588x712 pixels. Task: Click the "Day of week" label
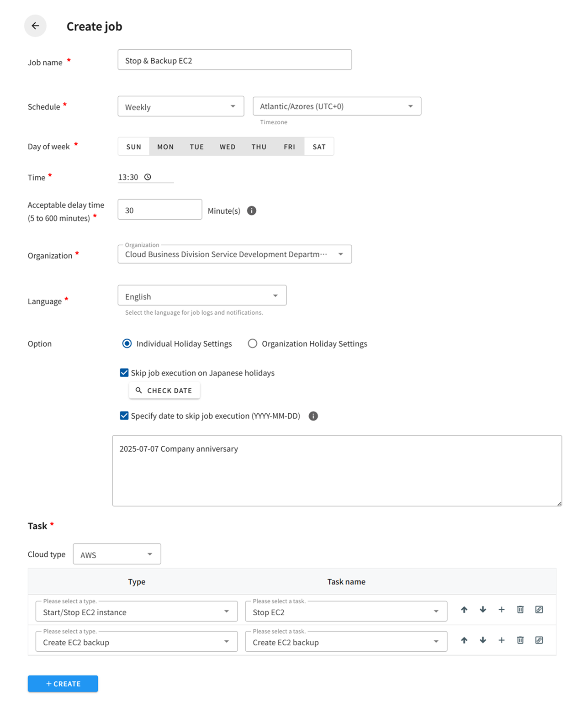(49, 147)
